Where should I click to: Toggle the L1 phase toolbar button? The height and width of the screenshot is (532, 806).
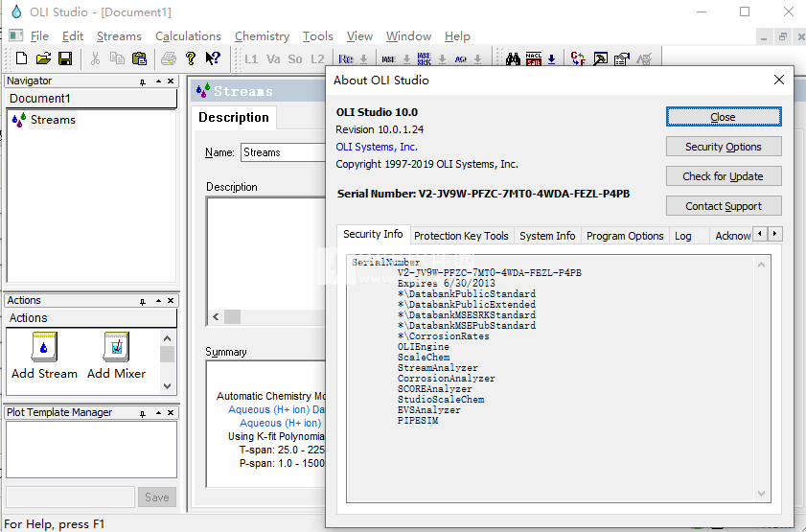[251, 59]
